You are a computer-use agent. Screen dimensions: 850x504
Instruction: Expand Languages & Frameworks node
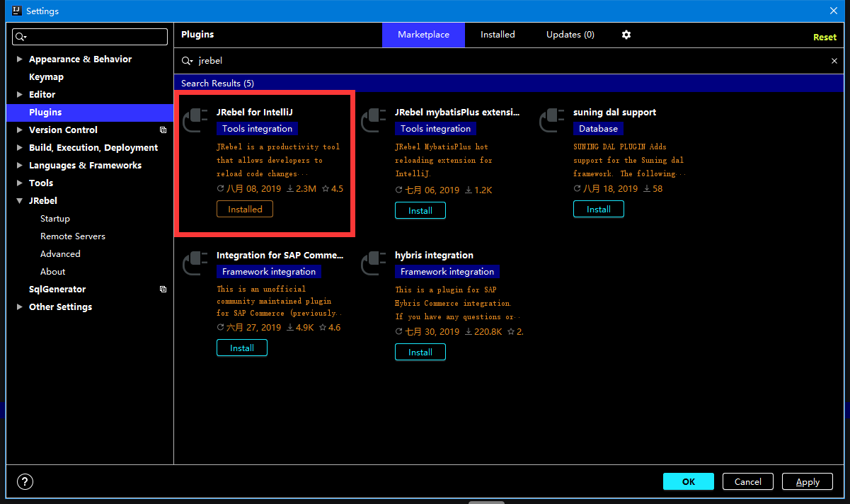[x=19, y=166]
